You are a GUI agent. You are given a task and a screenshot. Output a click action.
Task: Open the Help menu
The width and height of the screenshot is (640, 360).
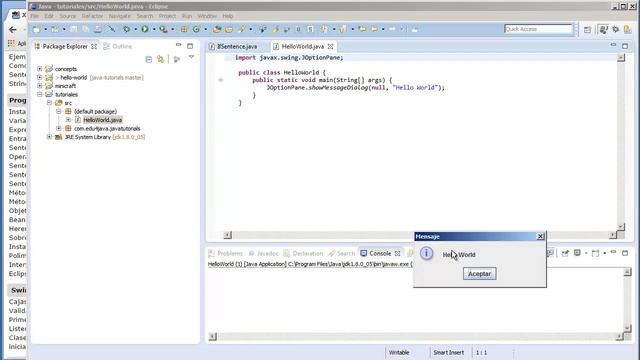click(228, 16)
